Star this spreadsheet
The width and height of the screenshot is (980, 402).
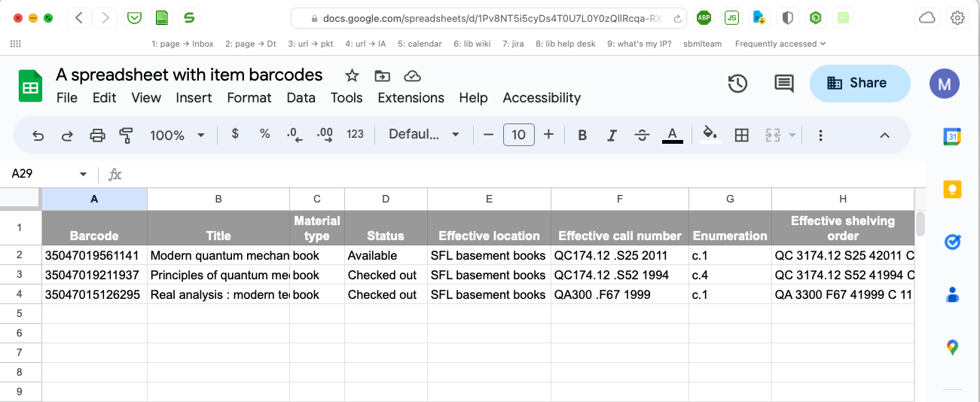[x=352, y=75]
